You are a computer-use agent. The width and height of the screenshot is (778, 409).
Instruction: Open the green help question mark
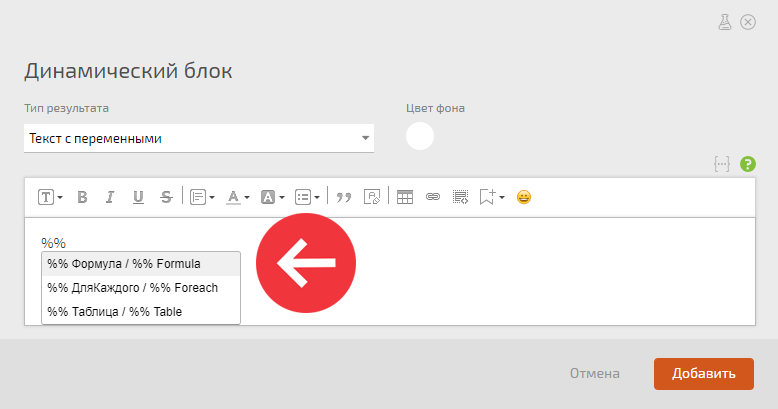(748, 164)
